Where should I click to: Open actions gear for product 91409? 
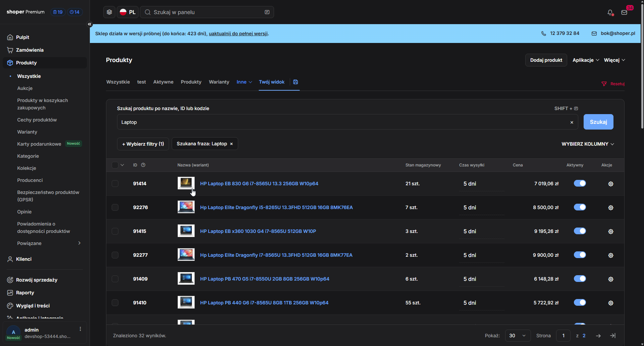pos(611,279)
